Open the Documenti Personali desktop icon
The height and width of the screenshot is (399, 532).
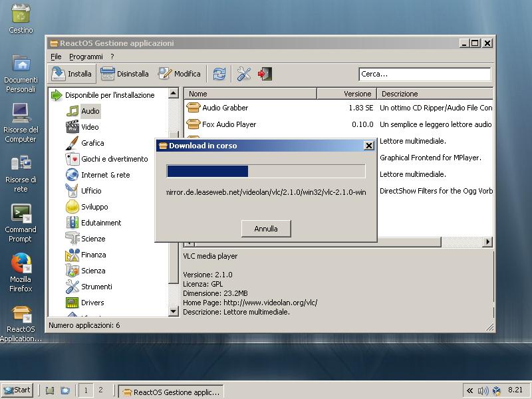[21, 73]
